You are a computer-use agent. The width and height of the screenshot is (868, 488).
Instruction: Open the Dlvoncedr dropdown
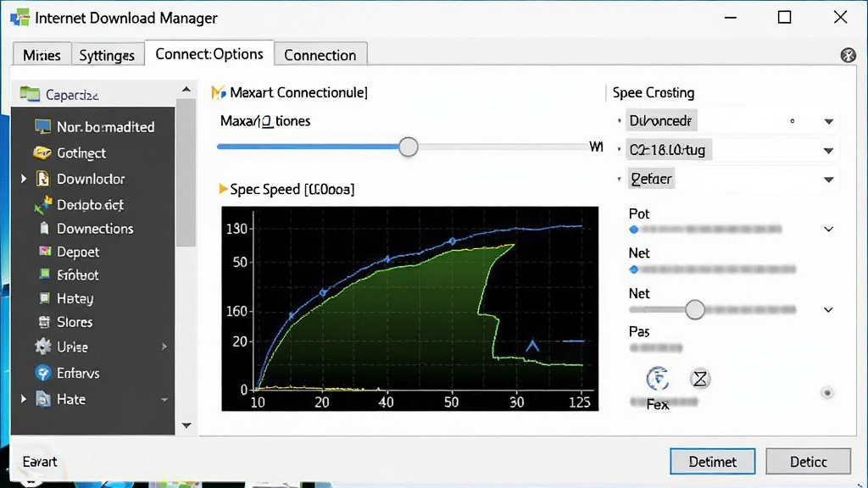pos(829,121)
